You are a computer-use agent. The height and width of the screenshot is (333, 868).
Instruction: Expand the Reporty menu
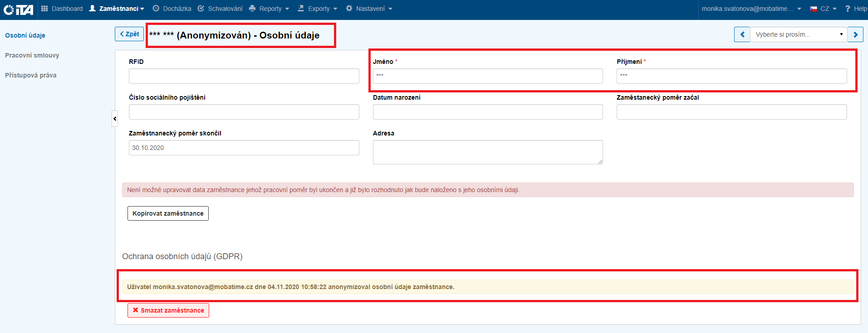click(270, 9)
